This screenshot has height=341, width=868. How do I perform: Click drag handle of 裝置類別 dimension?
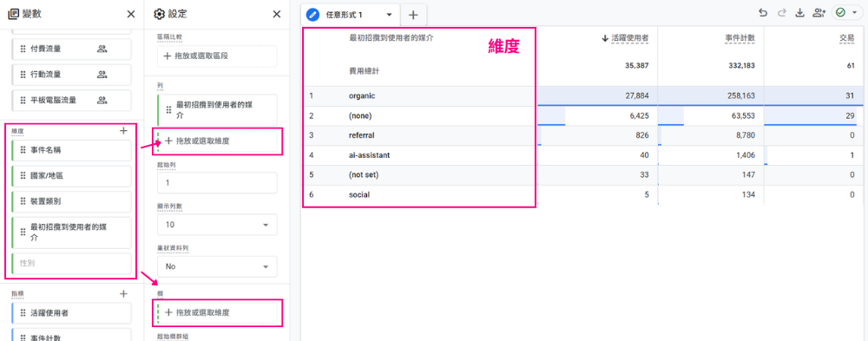point(23,201)
